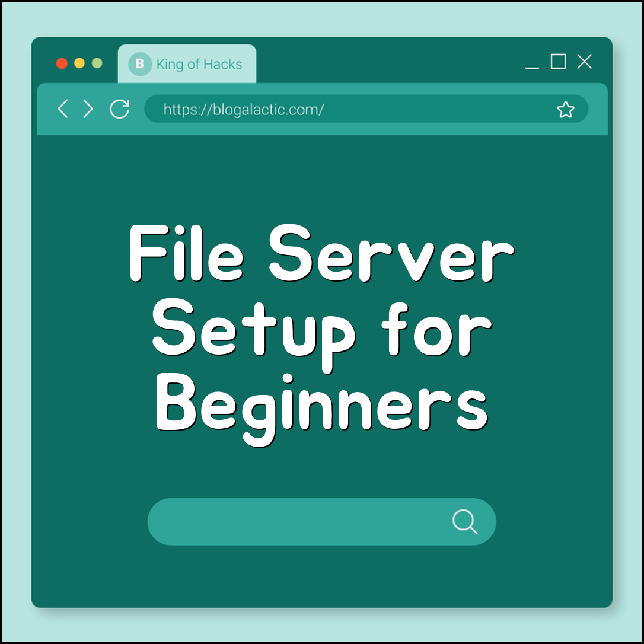The width and height of the screenshot is (644, 644).
Task: Click the magnifying glass search icon
Action: click(465, 522)
